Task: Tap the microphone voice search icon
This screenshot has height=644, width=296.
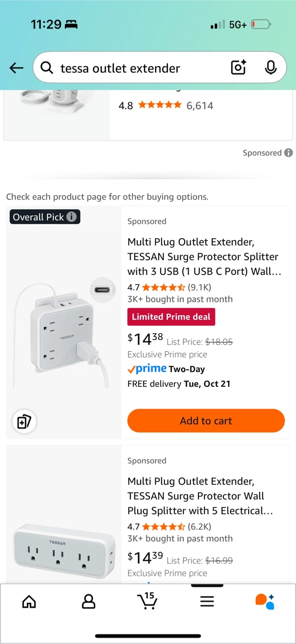Action: 270,68
